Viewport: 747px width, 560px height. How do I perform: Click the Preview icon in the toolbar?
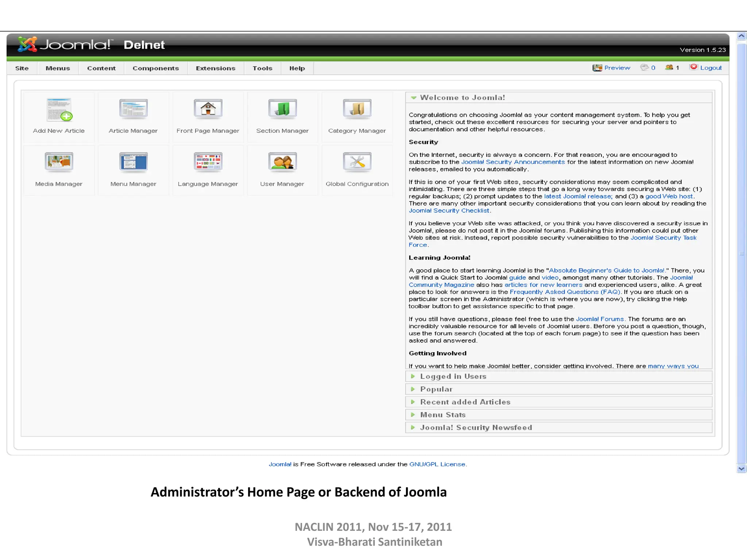coord(597,68)
